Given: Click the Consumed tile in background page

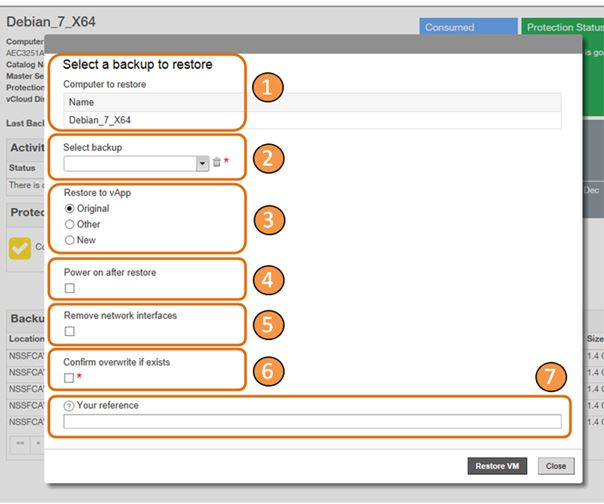Looking at the screenshot, I should click(x=468, y=27).
